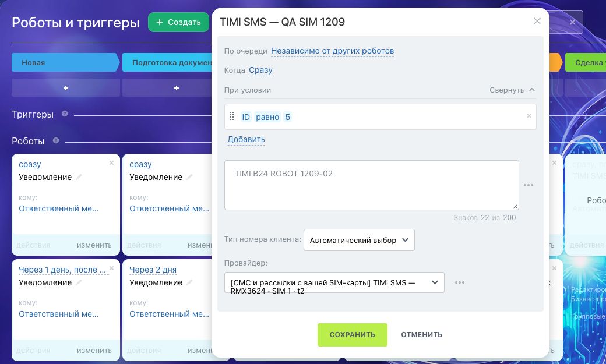
Task: Open help icon next to Роботы
Action: point(56,141)
